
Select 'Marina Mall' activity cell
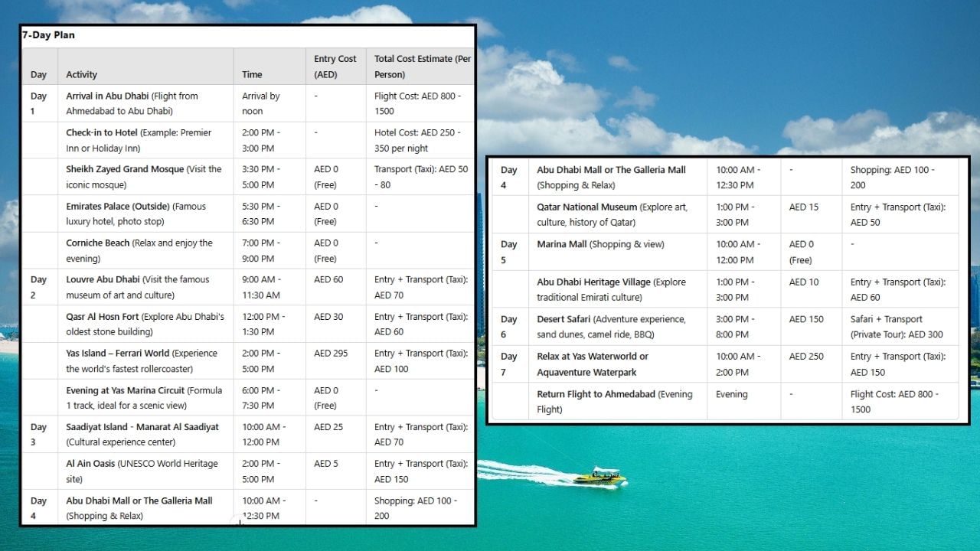pyautogui.click(x=618, y=252)
